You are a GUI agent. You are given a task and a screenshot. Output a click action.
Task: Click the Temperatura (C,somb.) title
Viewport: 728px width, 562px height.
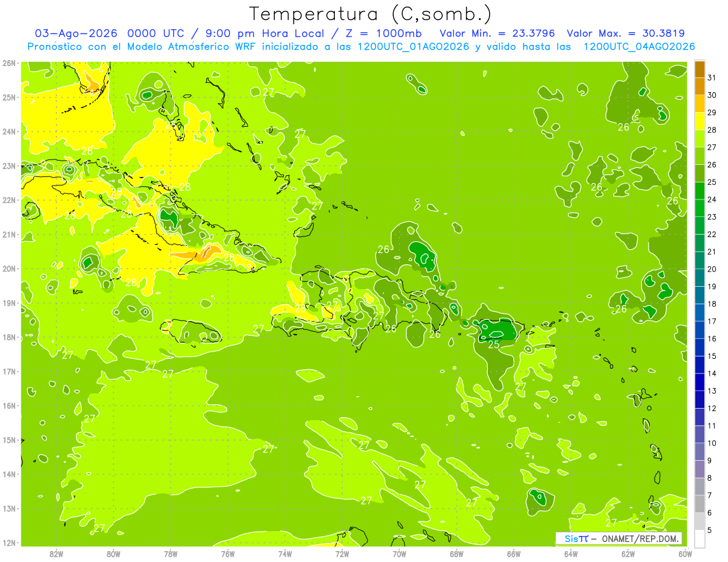pyautogui.click(x=370, y=14)
